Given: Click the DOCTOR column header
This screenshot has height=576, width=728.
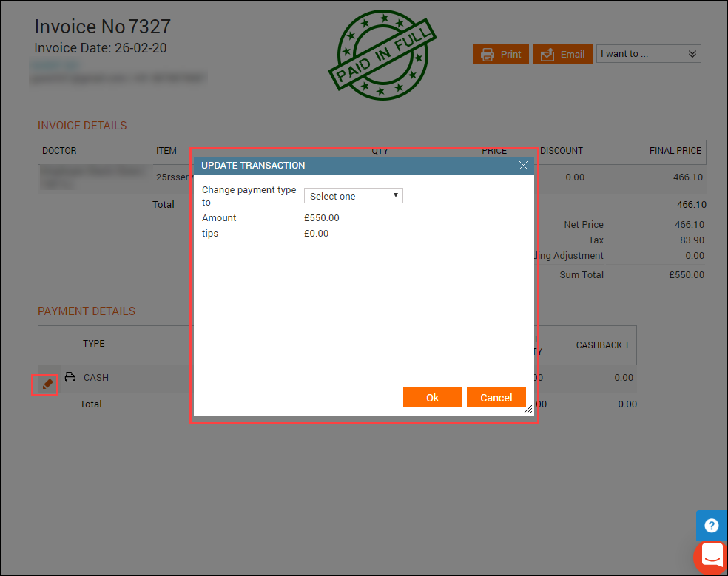Looking at the screenshot, I should (x=59, y=150).
